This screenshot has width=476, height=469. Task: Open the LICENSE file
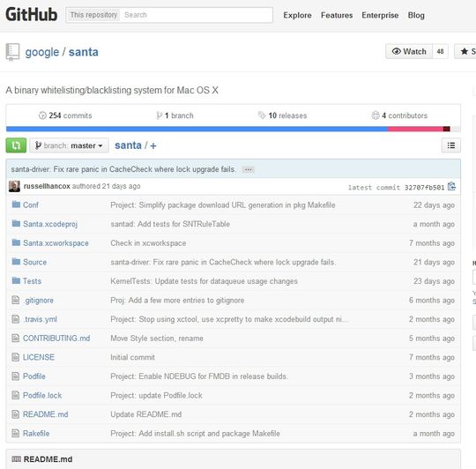click(x=39, y=357)
